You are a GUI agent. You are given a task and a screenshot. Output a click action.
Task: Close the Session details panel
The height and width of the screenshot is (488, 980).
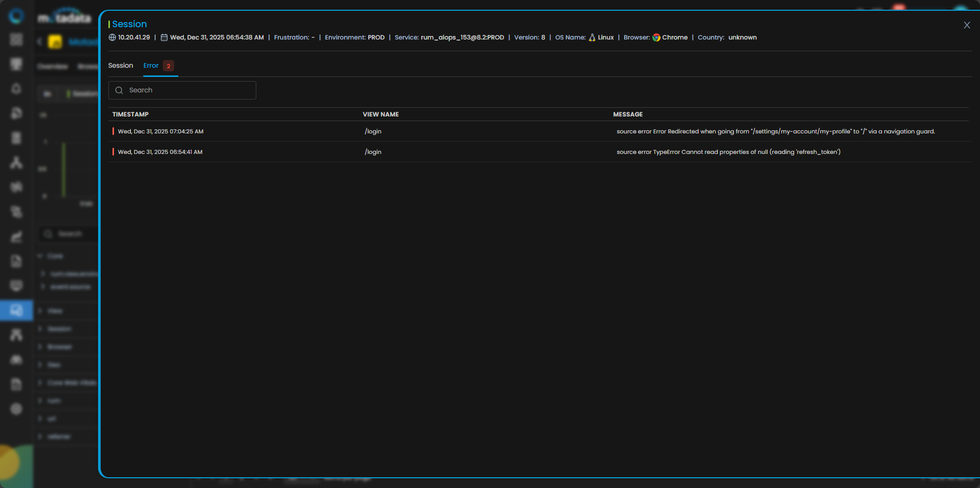coord(967,25)
